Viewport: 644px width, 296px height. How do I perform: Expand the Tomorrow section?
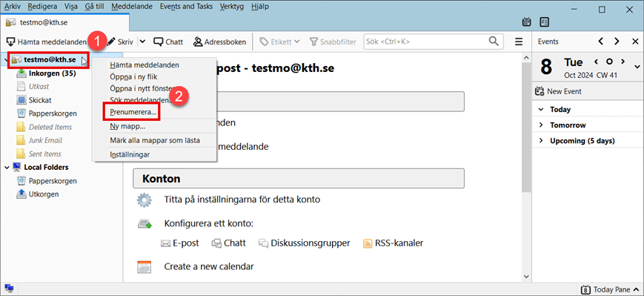[541, 125]
